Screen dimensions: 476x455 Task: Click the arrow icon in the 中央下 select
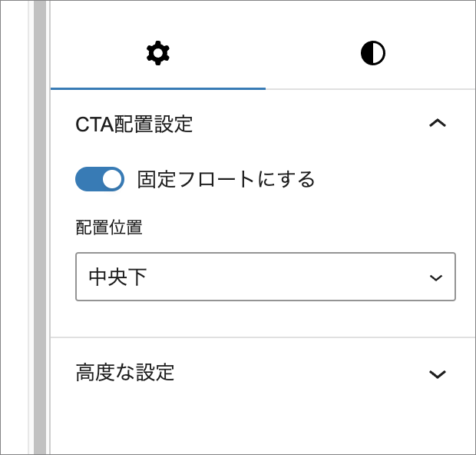436,277
